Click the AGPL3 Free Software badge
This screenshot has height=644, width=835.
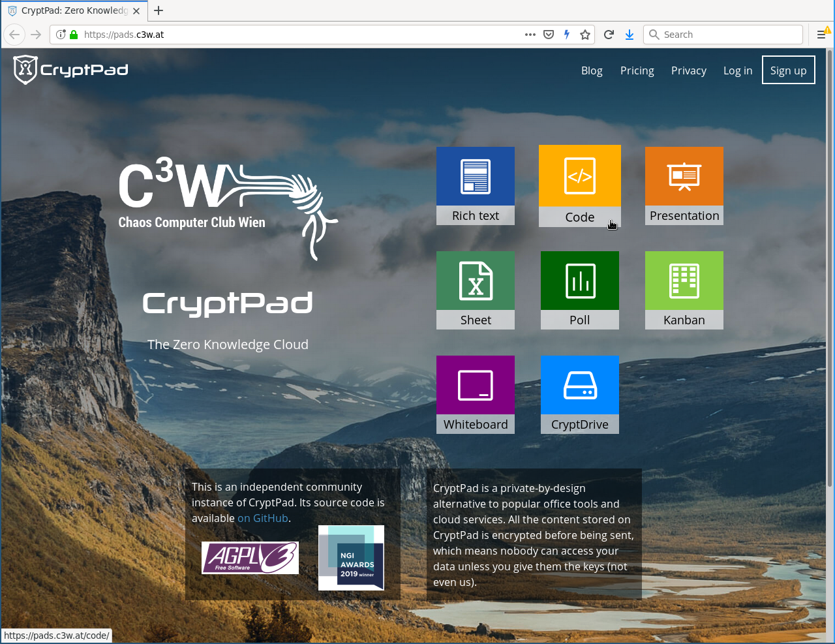tap(250, 558)
